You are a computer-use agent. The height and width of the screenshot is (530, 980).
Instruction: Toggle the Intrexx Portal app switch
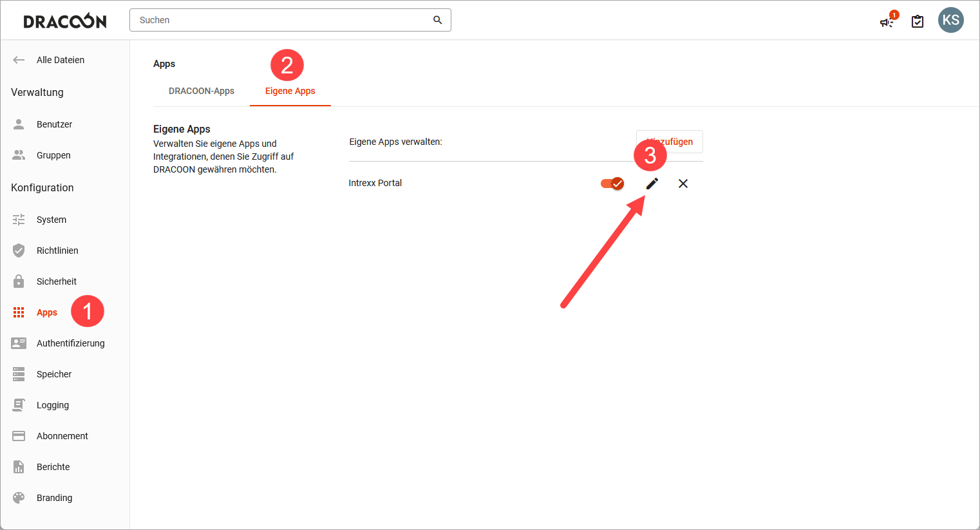(x=612, y=184)
